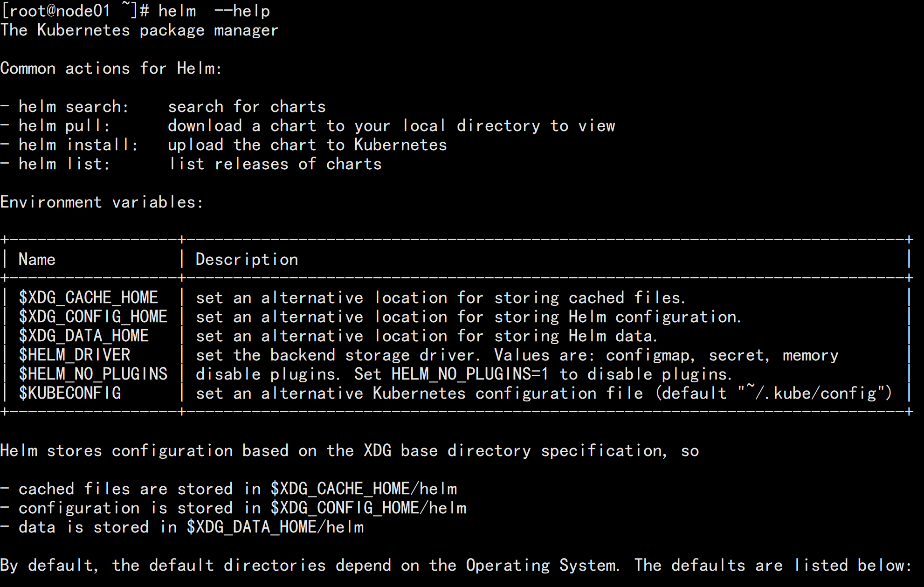The width and height of the screenshot is (924, 587).
Task: Click description "set an alternative Kubernetes configuration file"
Action: tap(419, 393)
